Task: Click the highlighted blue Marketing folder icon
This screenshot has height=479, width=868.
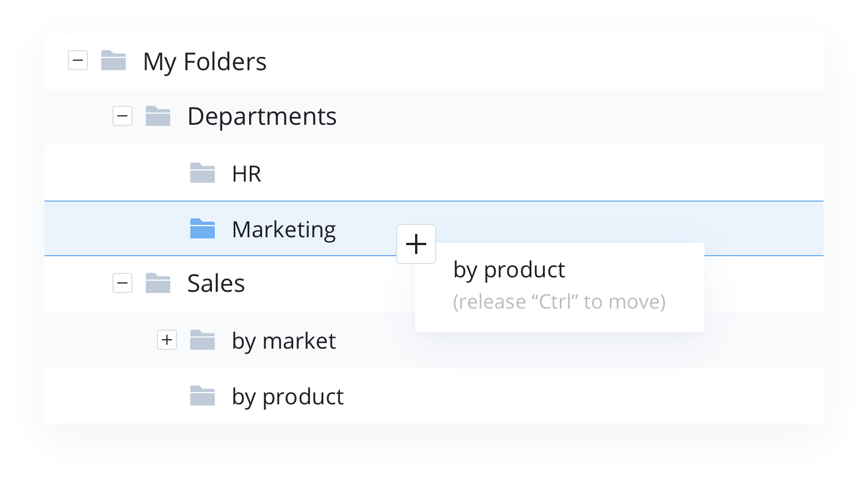Action: pos(203,229)
